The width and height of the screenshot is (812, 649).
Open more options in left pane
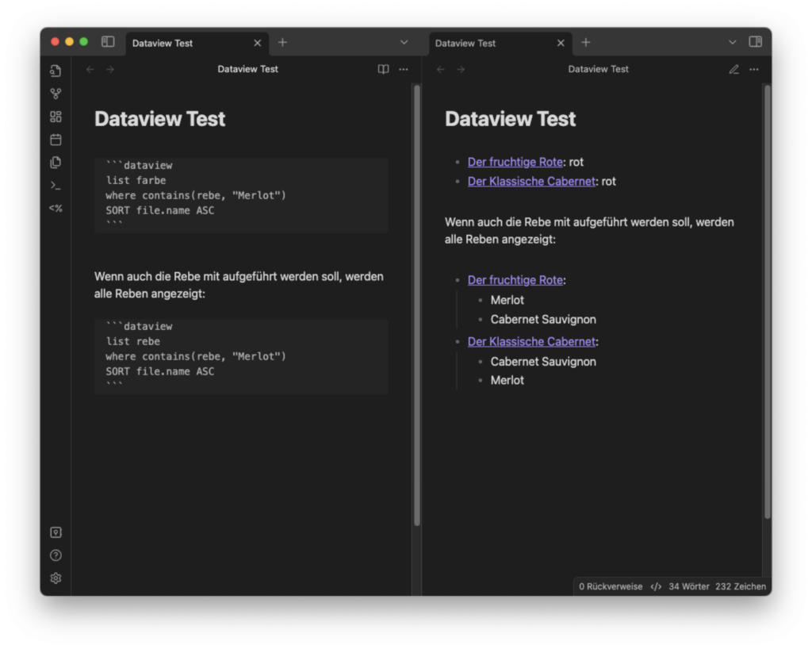point(404,69)
